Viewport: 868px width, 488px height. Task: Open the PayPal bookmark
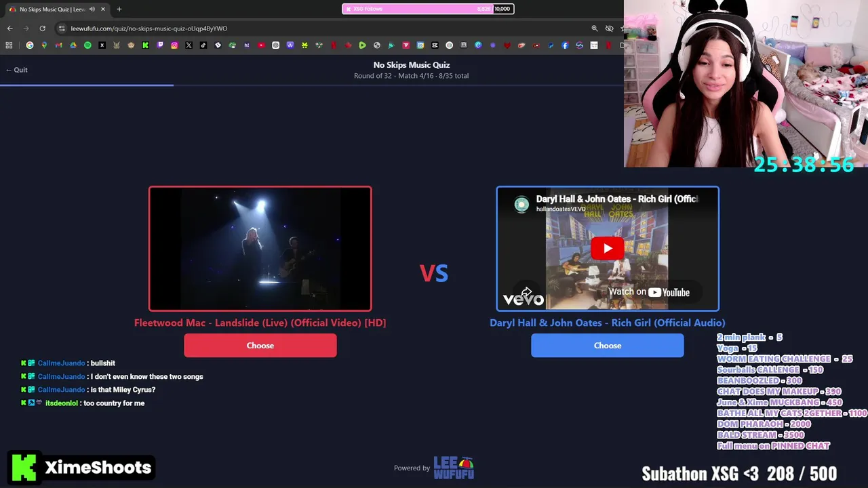tap(551, 45)
